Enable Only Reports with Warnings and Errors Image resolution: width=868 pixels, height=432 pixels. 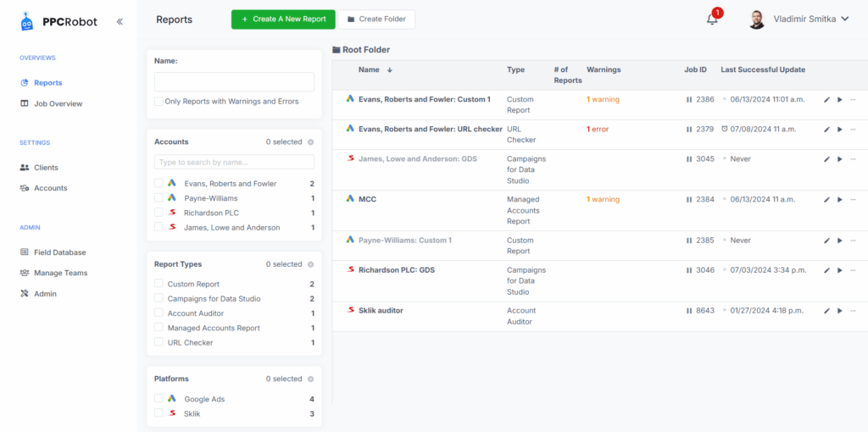pos(159,102)
